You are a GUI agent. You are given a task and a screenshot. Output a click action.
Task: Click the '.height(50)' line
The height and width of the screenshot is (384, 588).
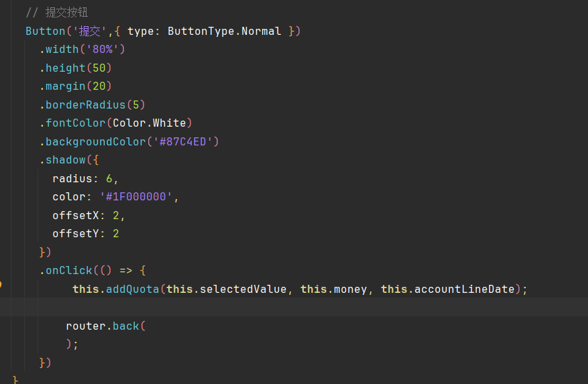76,68
